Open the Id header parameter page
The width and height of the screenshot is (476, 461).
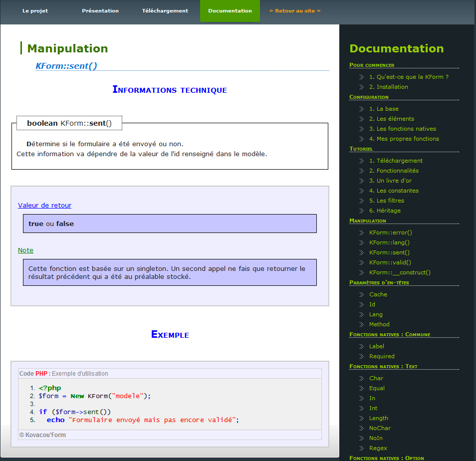pos(372,305)
